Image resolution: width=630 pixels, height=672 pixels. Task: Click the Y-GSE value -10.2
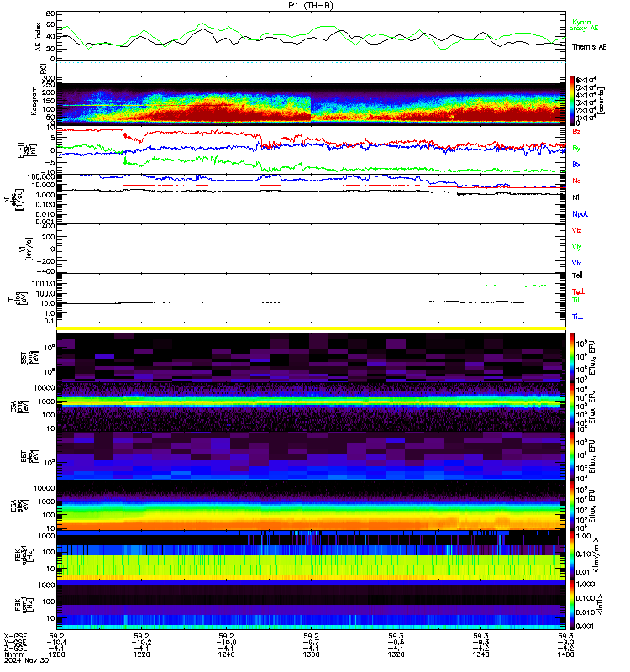(141, 642)
